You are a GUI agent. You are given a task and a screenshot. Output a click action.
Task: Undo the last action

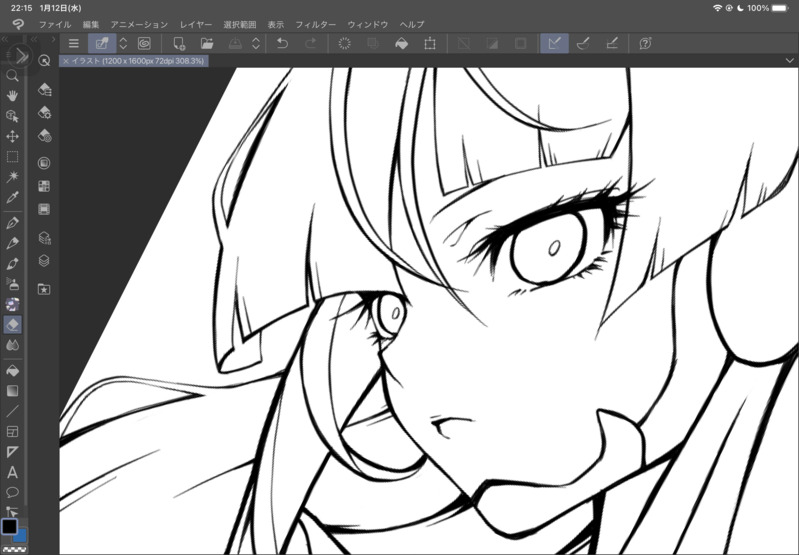[x=282, y=43]
